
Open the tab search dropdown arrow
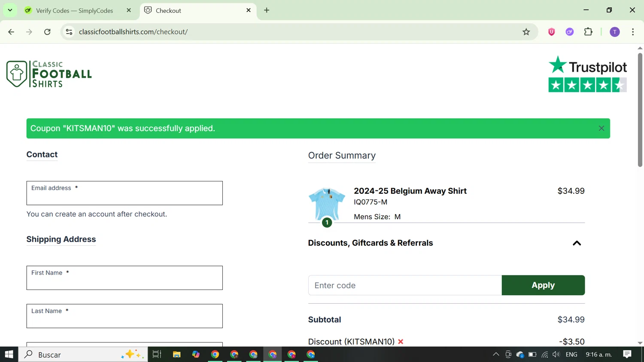[x=10, y=10]
